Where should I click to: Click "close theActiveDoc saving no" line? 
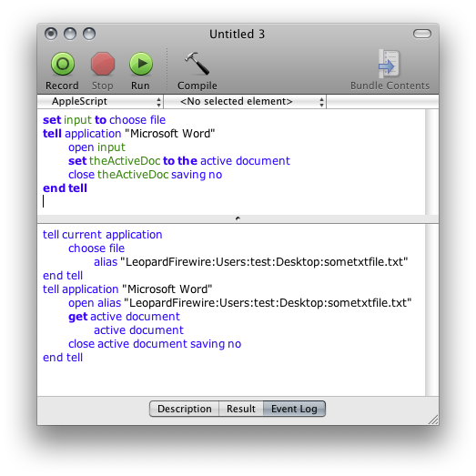(x=145, y=175)
